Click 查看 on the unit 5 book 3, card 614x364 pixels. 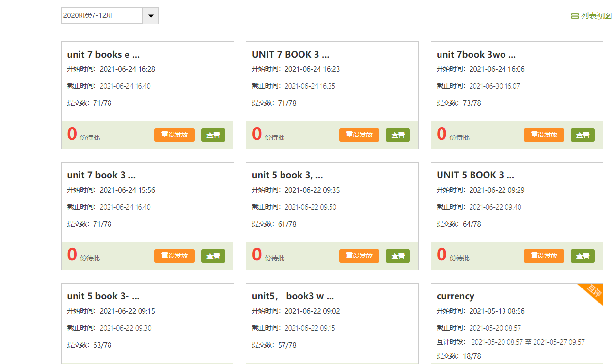click(398, 256)
